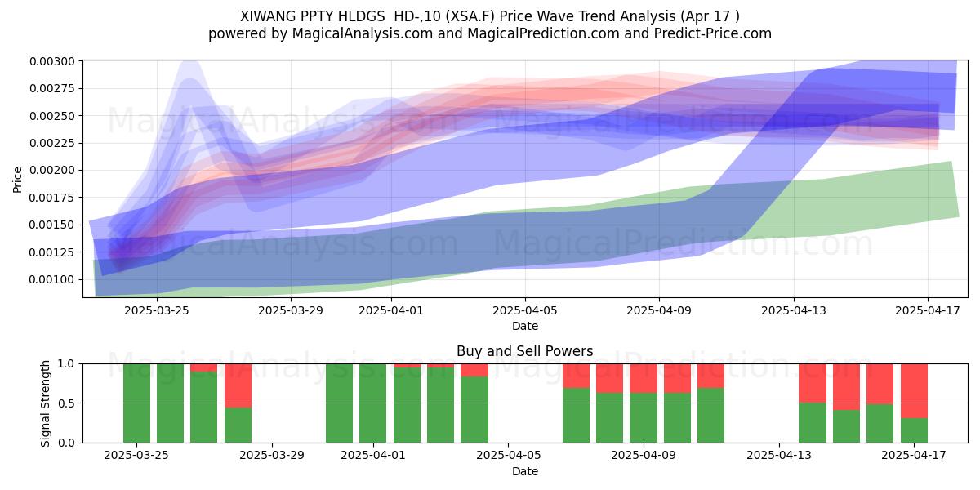Click signal strength tick 0.5
This screenshot has width=980, height=490.
(67, 403)
